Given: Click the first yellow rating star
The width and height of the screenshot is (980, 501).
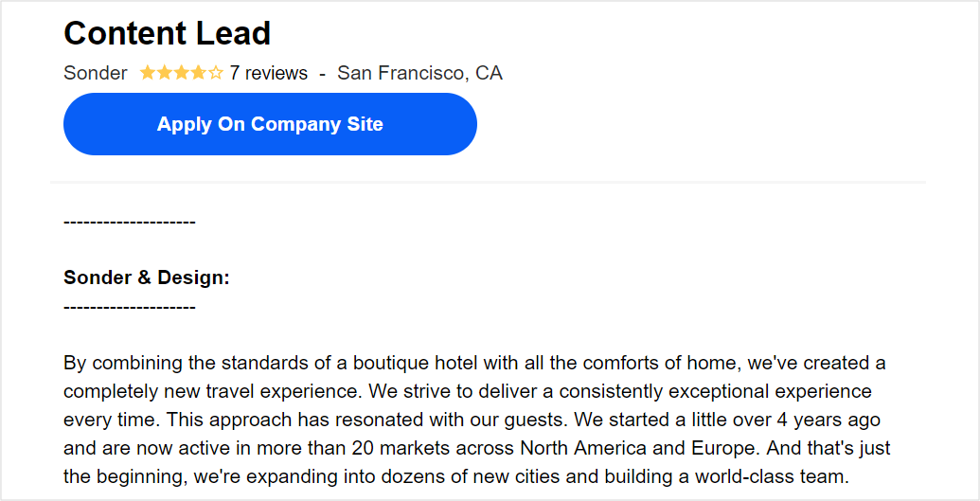Looking at the screenshot, I should point(148,73).
